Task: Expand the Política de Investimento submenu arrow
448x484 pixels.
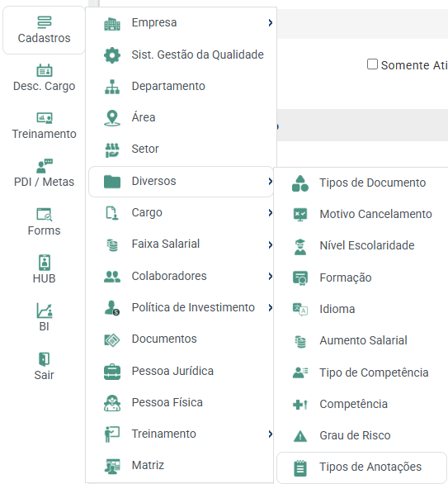Action: coord(270,308)
